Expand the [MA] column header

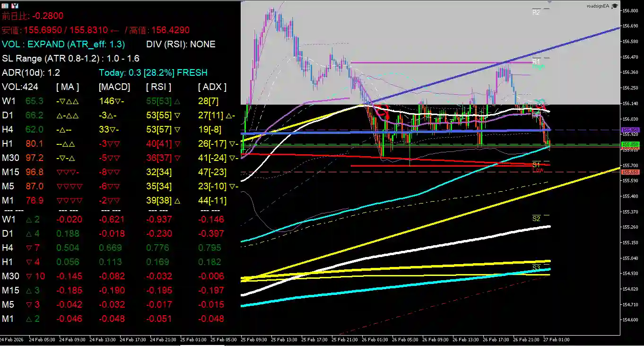pyautogui.click(x=68, y=87)
